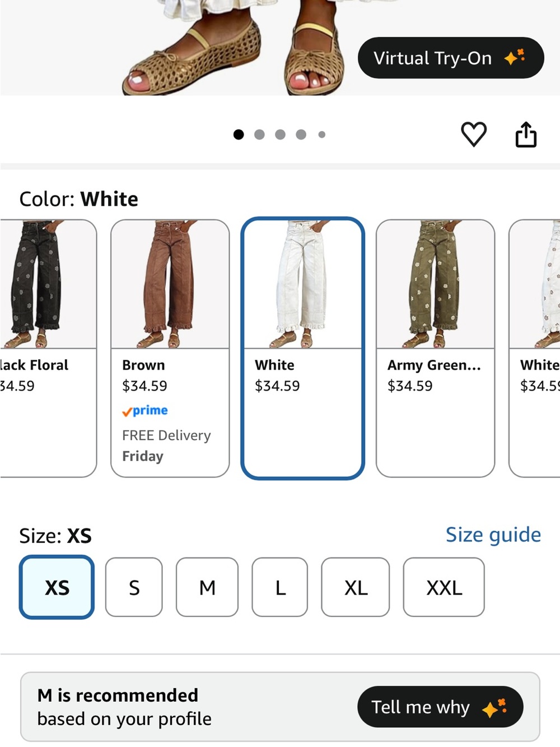This screenshot has width=560, height=747.
Task: Jump to the second image dot
Action: tap(259, 134)
